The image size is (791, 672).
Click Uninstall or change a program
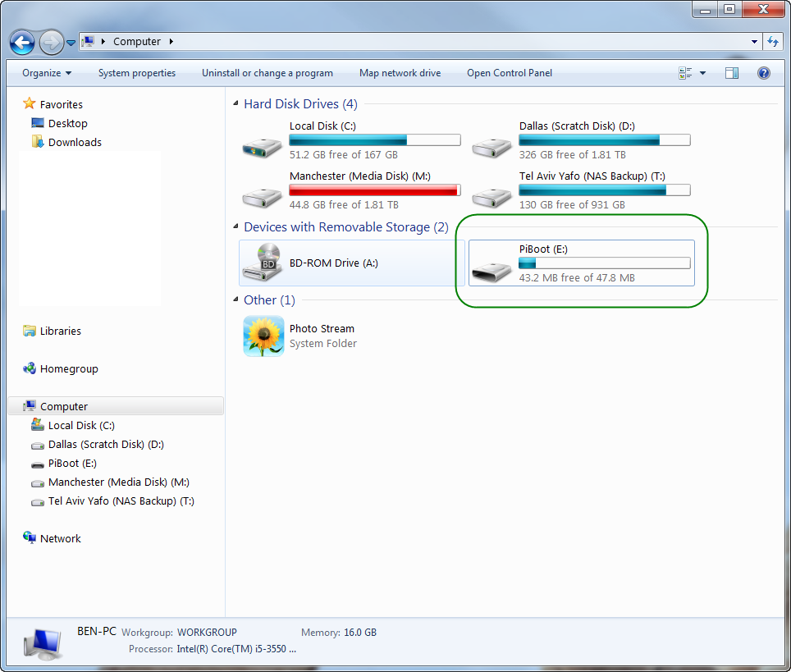click(x=267, y=73)
